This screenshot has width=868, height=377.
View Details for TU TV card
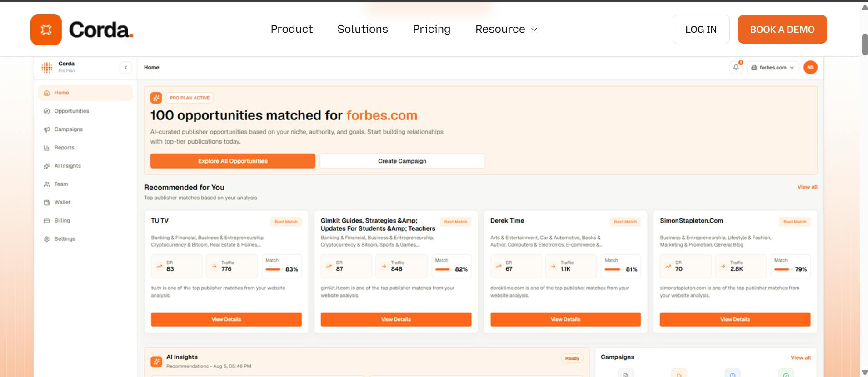(226, 319)
